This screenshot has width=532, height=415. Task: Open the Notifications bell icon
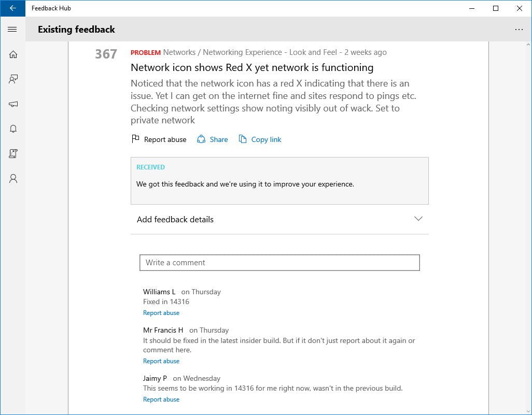(x=13, y=129)
